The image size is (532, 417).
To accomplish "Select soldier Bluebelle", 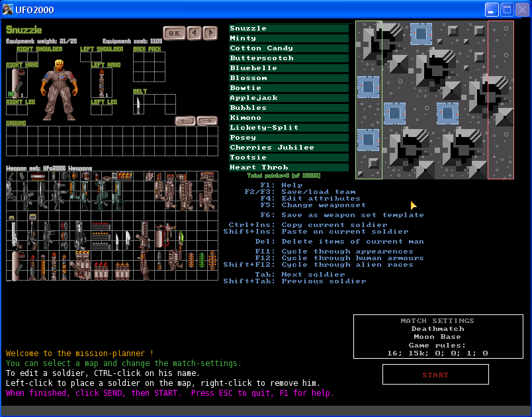I will [x=288, y=68].
